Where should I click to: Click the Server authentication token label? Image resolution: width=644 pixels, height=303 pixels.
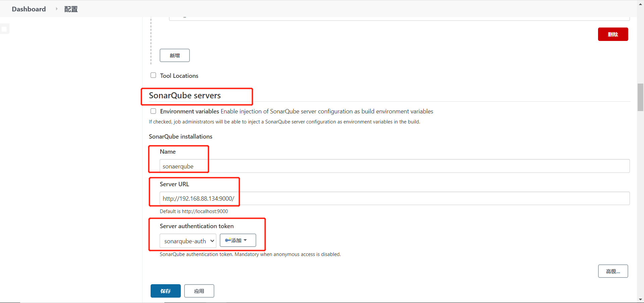point(197,226)
